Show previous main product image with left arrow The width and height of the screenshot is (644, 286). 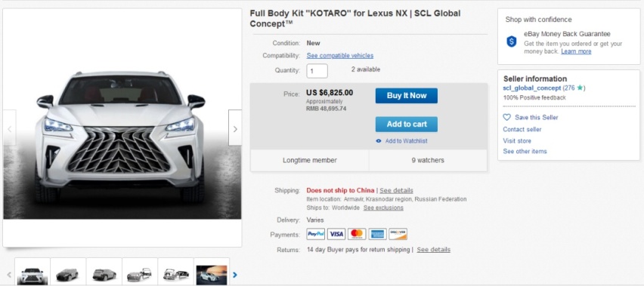tap(9, 128)
